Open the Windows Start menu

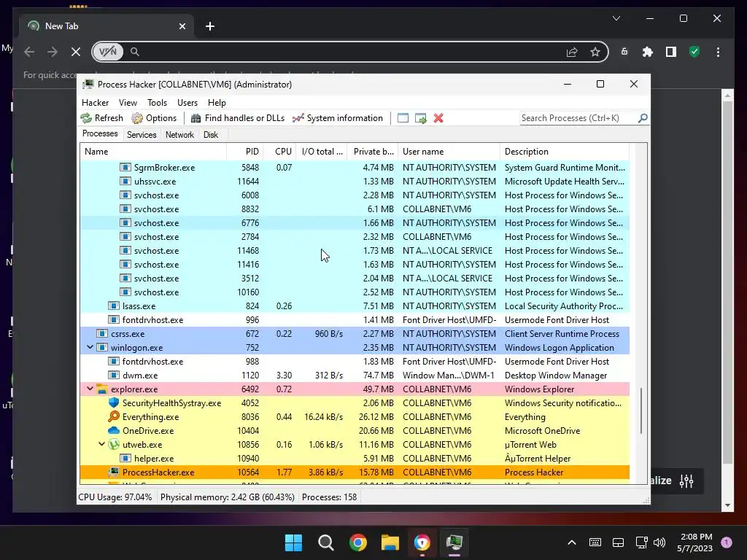(293, 542)
